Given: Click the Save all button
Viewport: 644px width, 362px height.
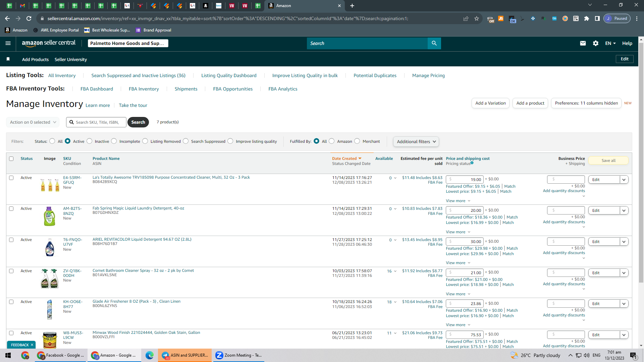Looking at the screenshot, I should pyautogui.click(x=608, y=161).
